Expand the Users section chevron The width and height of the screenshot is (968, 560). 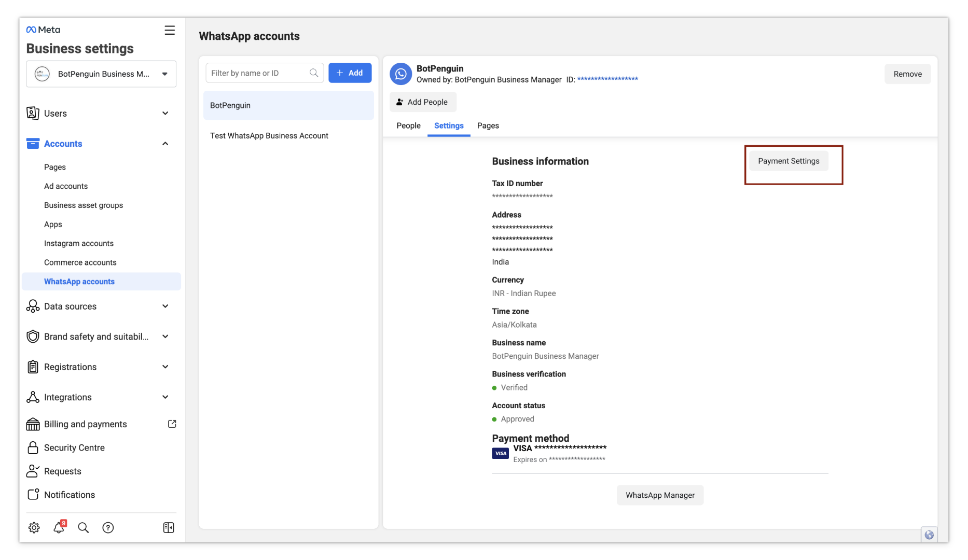[165, 113]
